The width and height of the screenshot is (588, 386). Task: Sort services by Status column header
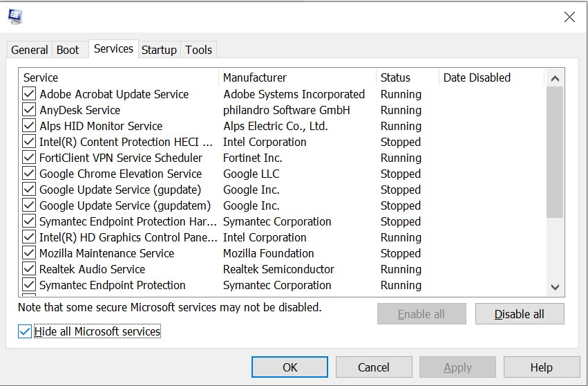tap(406, 77)
